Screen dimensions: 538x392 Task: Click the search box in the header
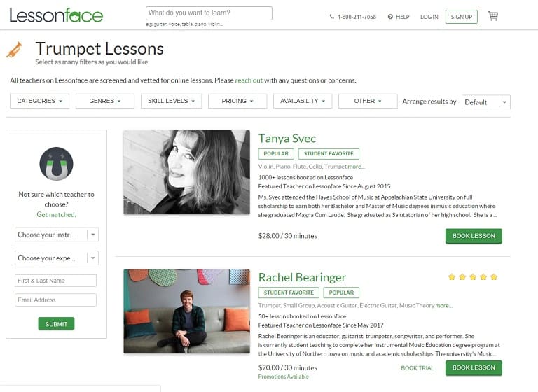209,13
